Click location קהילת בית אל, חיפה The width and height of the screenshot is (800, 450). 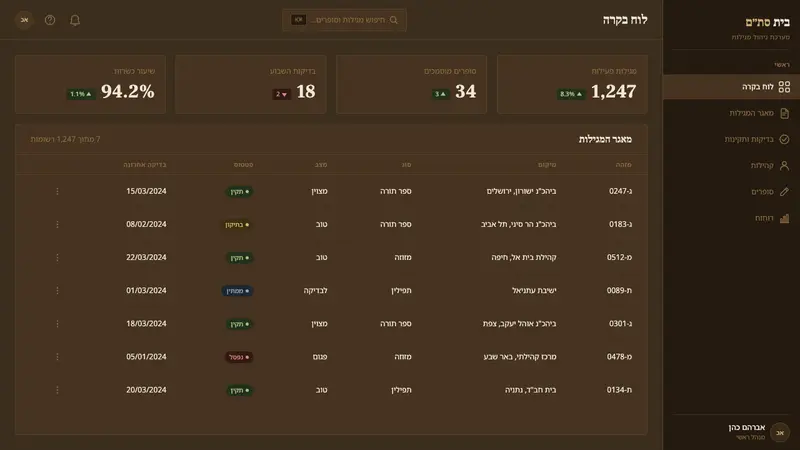(524, 258)
